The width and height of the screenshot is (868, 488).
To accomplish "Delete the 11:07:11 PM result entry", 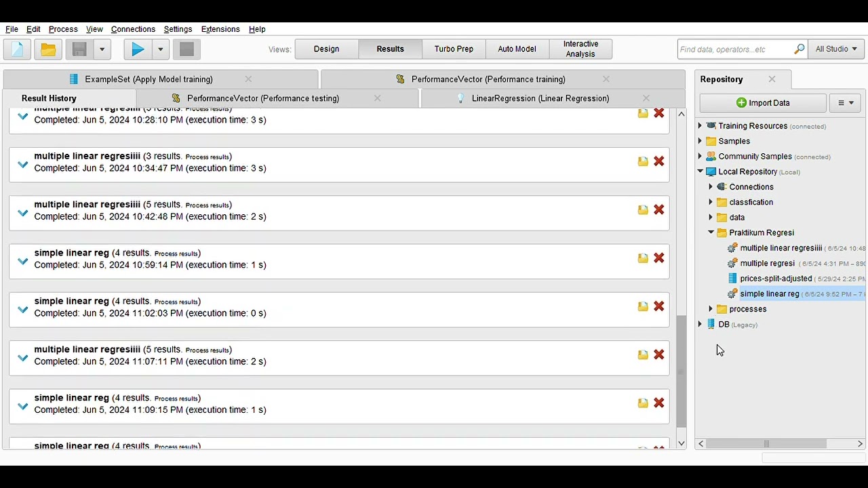I will click(x=658, y=354).
